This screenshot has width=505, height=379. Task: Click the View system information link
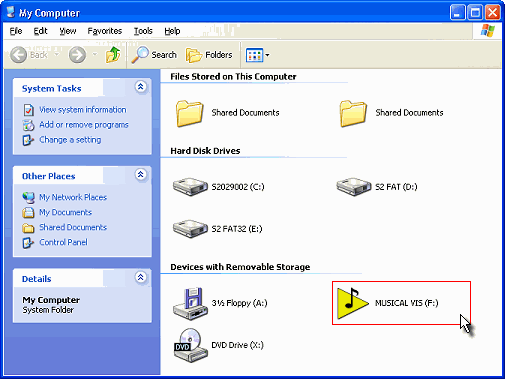click(83, 110)
